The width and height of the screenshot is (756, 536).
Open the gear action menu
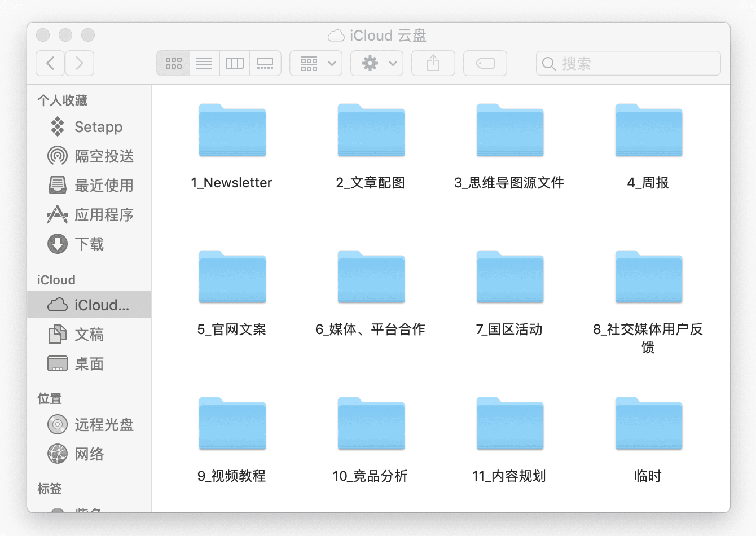pyautogui.click(x=376, y=63)
